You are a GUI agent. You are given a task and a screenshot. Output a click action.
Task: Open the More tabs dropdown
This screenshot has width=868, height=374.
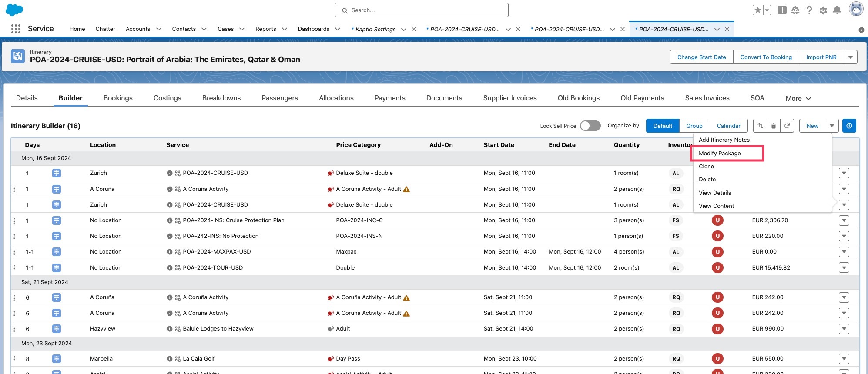point(798,98)
